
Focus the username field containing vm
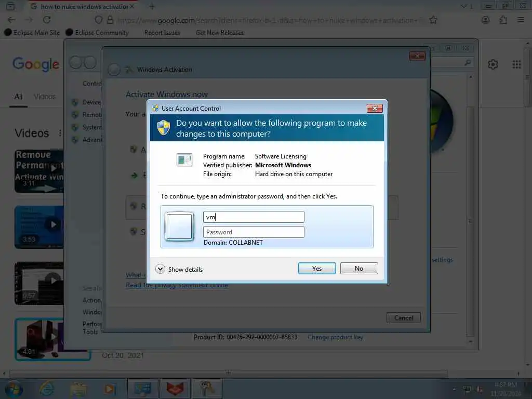click(x=254, y=217)
